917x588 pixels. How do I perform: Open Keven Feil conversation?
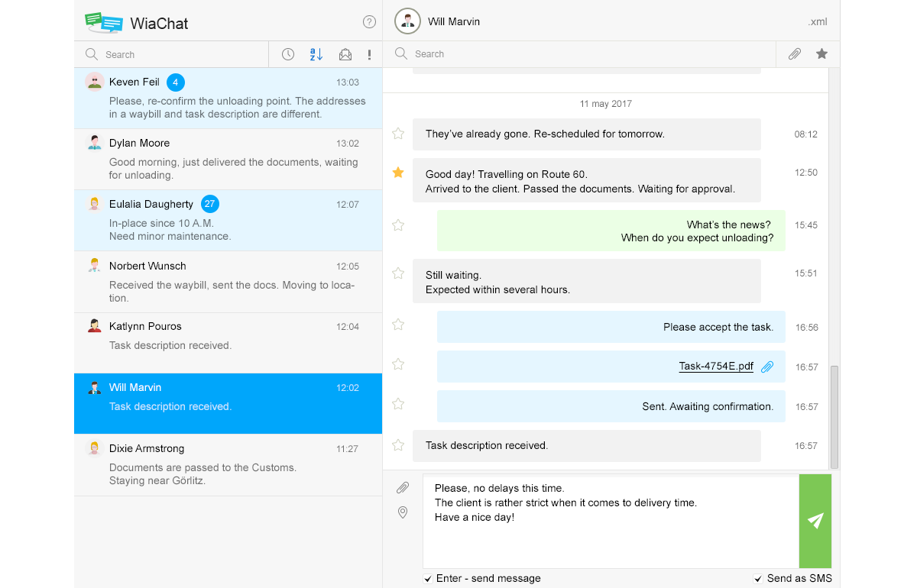(228, 98)
